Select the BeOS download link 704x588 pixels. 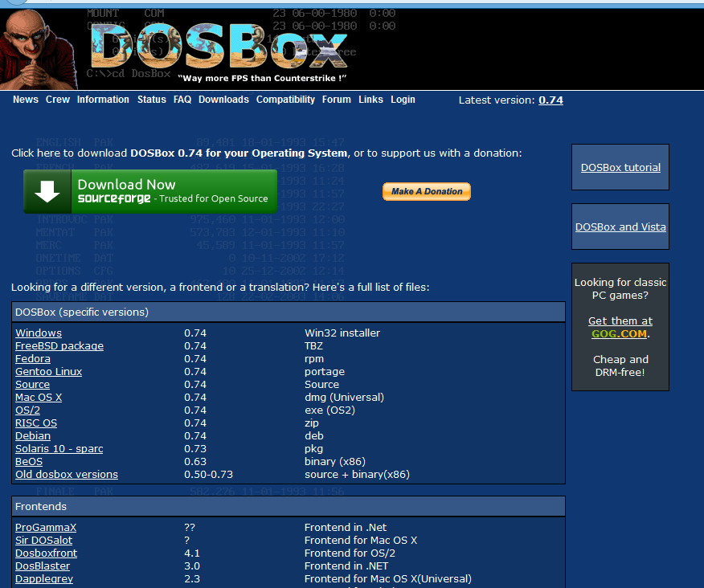[29, 462]
